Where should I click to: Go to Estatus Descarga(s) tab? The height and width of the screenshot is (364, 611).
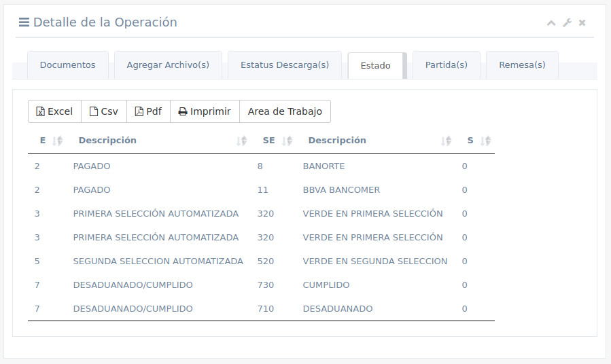coord(285,65)
